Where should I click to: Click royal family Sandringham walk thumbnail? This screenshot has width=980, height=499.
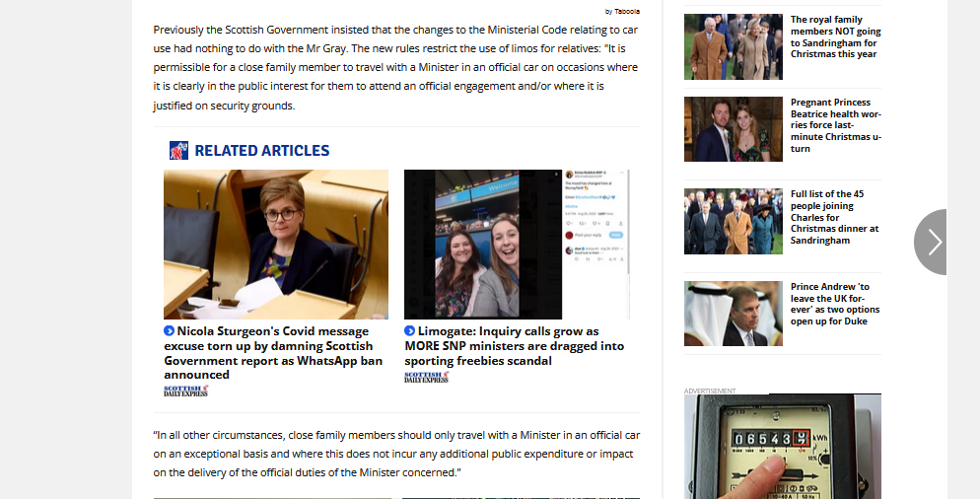click(734, 47)
